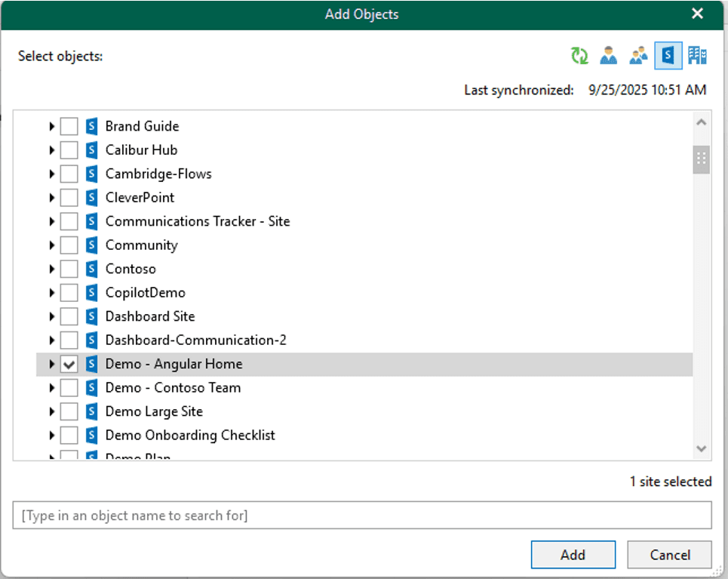Screen dimensions: 728x579
Task: Switch to the Groups view icon
Action: tap(638, 55)
